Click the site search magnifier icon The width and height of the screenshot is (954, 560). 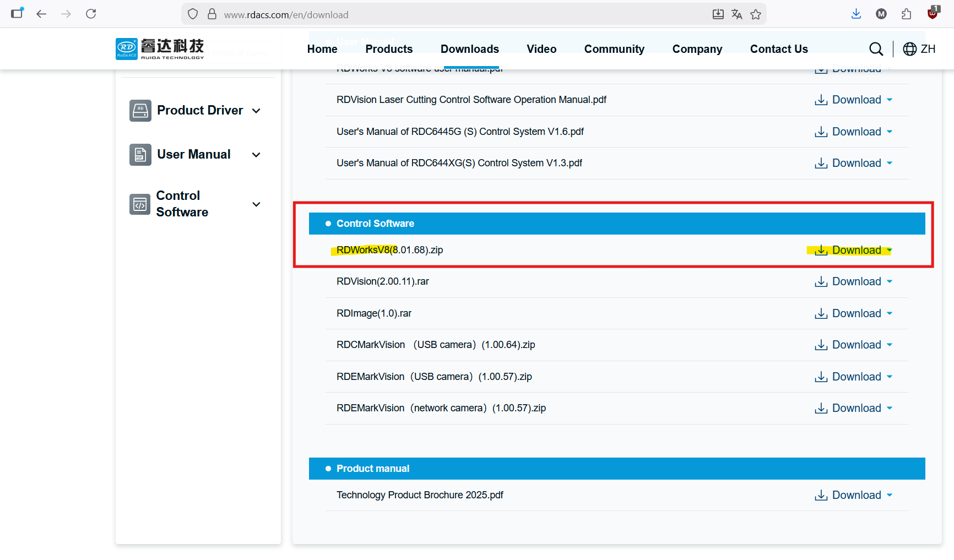876,49
